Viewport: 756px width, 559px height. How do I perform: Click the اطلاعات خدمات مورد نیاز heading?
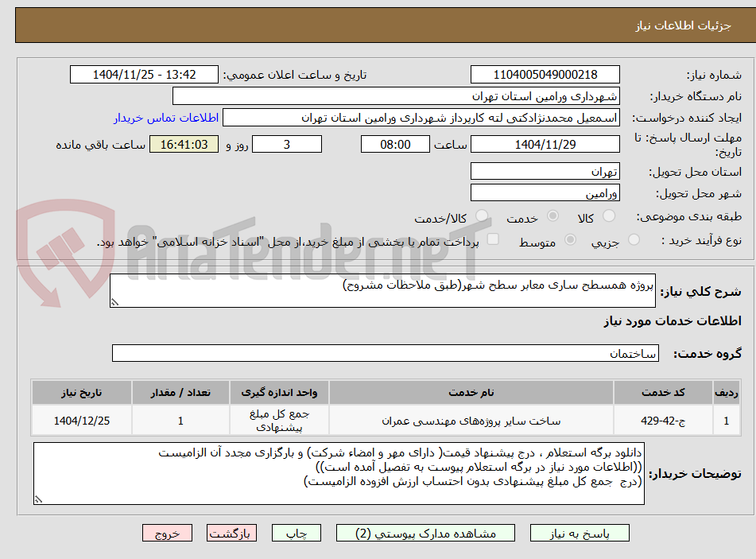click(x=672, y=321)
